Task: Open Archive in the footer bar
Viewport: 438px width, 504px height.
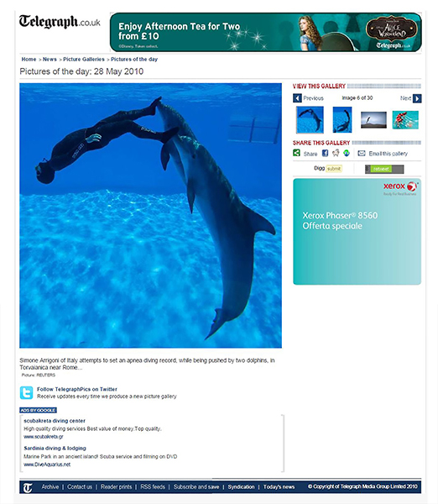Action: 50,486
